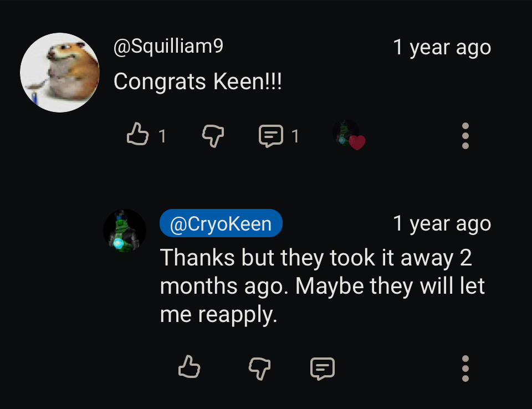The image size is (532, 409).
Task: Click the like count on Squilliam9's comment
Action: click(162, 136)
